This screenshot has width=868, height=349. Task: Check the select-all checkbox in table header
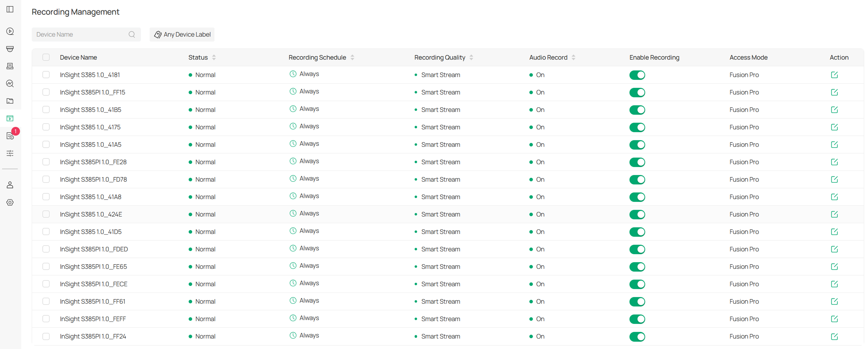(46, 57)
